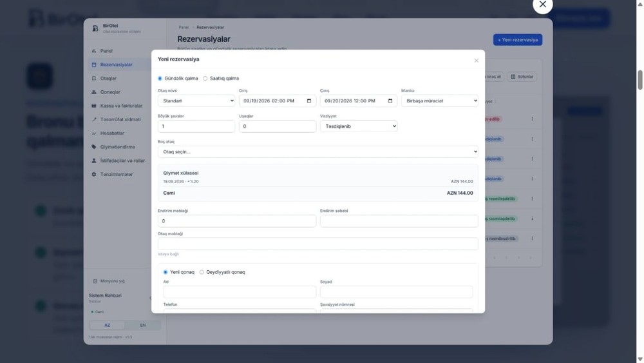Open calendar picker in Giriş field
This screenshot has height=363, width=644.
pos(309,101)
